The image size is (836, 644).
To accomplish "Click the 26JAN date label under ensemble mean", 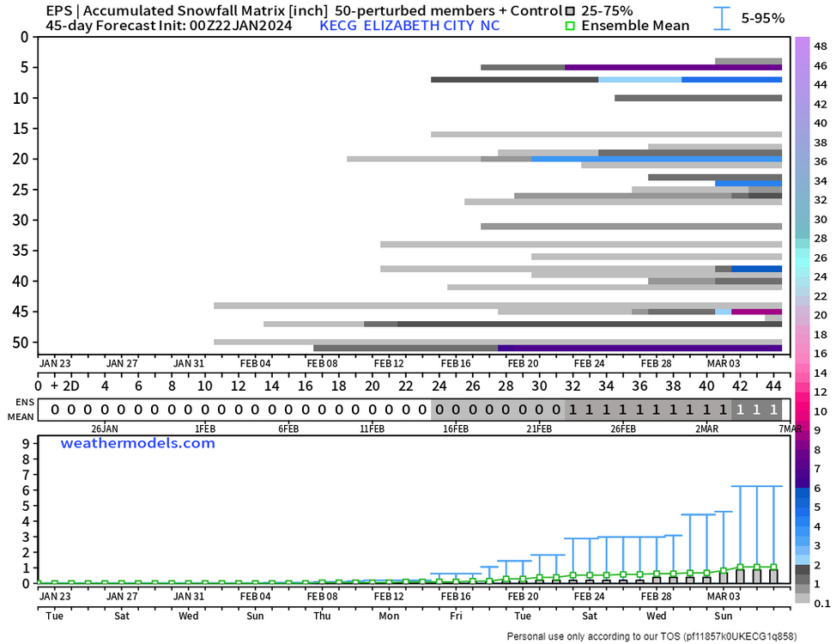I will [104, 428].
